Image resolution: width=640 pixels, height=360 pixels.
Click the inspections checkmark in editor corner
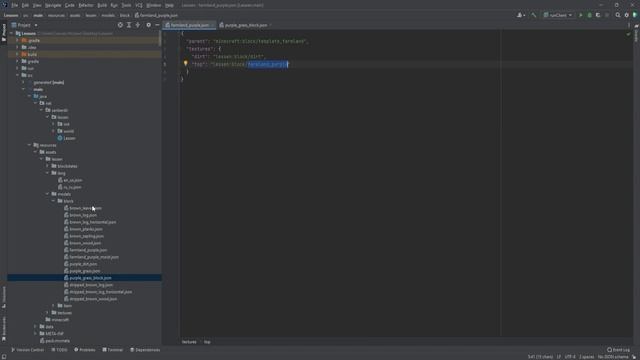[628, 35]
